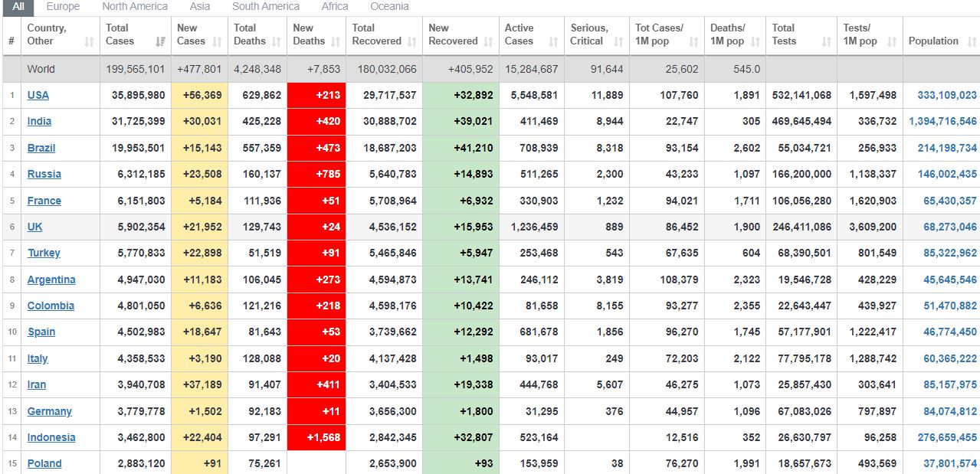The height and width of the screenshot is (474, 980).
Task: Sort by Total Recovered column arrows
Action: 412,41
